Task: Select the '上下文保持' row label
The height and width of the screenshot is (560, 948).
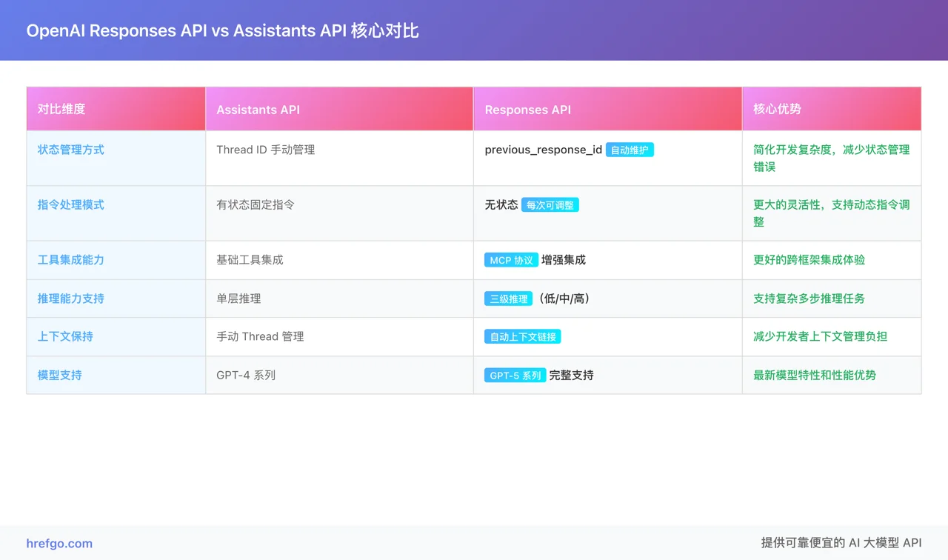Action: 65,336
